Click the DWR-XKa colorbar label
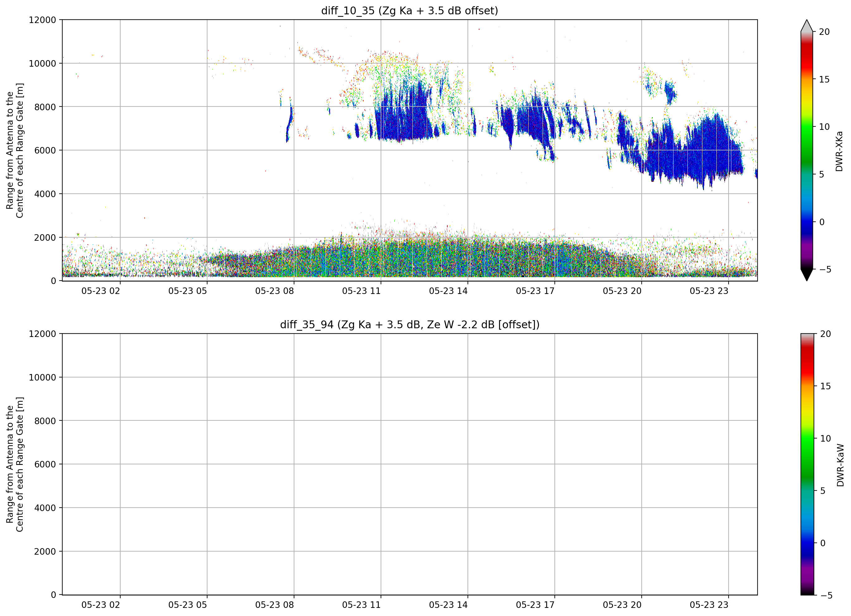 tap(839, 151)
